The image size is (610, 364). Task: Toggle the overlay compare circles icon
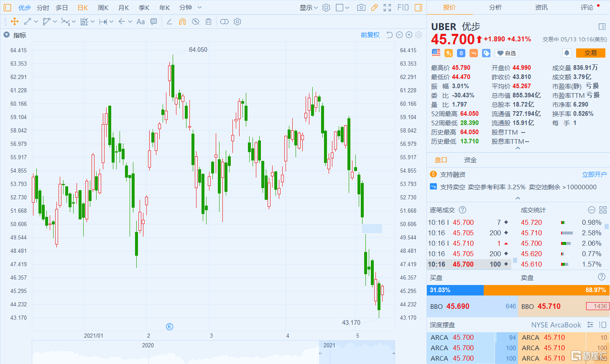[x=225, y=22]
